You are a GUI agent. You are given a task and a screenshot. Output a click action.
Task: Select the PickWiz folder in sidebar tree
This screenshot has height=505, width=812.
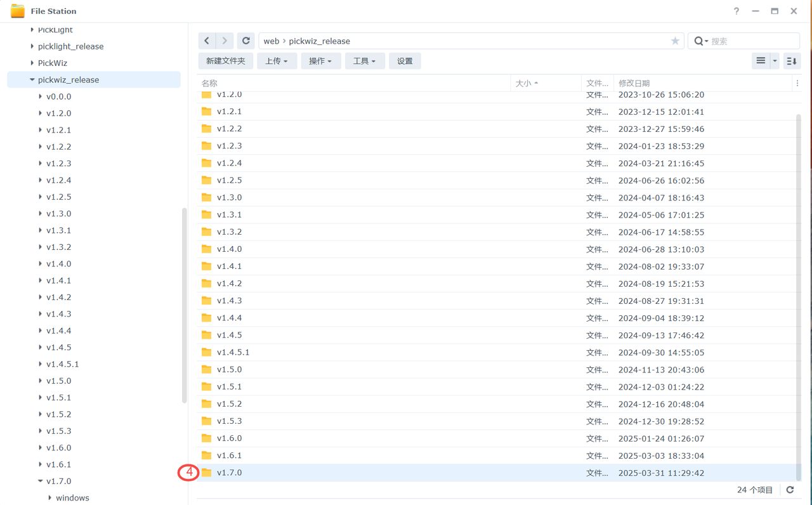(x=52, y=63)
